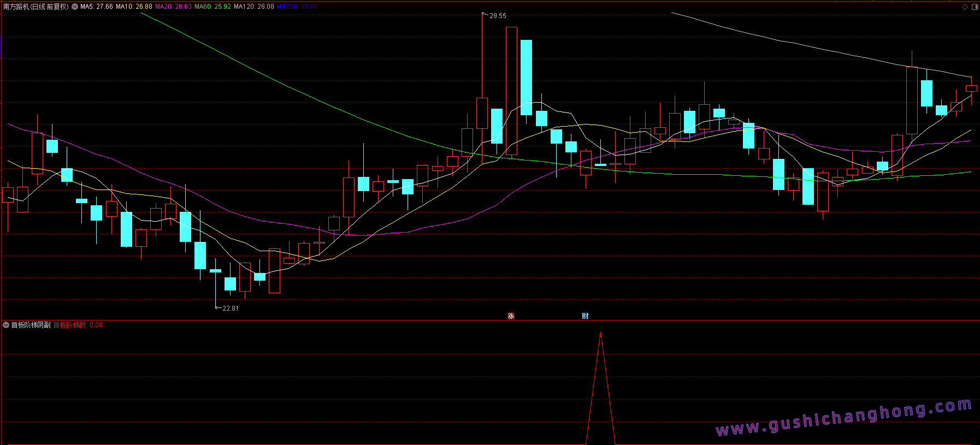
Task: Select the MA60: 25.92 label
Action: 212,7
